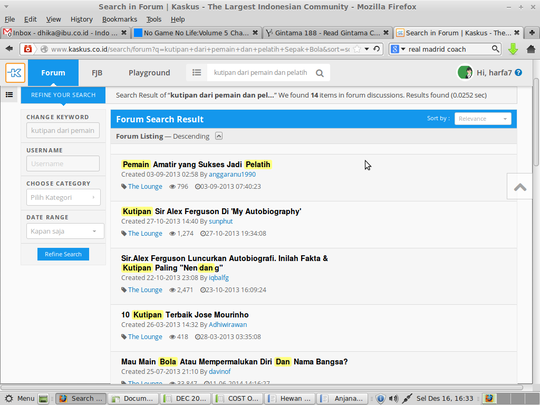This screenshot has width=540, height=405.
Task: Click the search engine magnifier in Firefox
Action: [495, 49]
